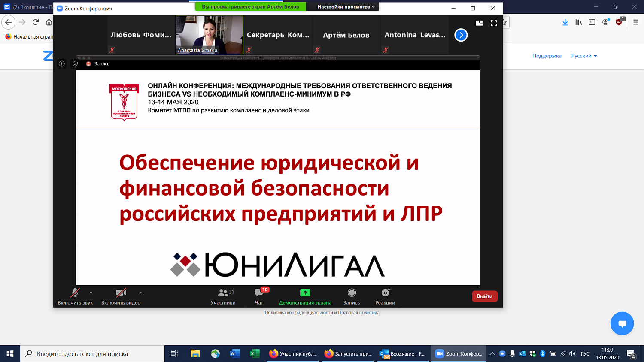This screenshot has height=362, width=644.
Task: Unmute microphone with Включить звук
Action: click(75, 297)
